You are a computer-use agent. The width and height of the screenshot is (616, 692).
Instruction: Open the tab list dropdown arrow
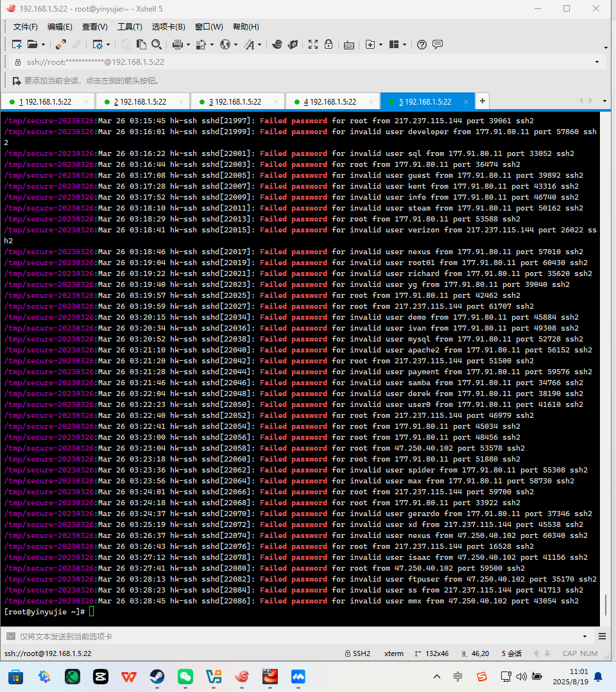click(x=604, y=101)
